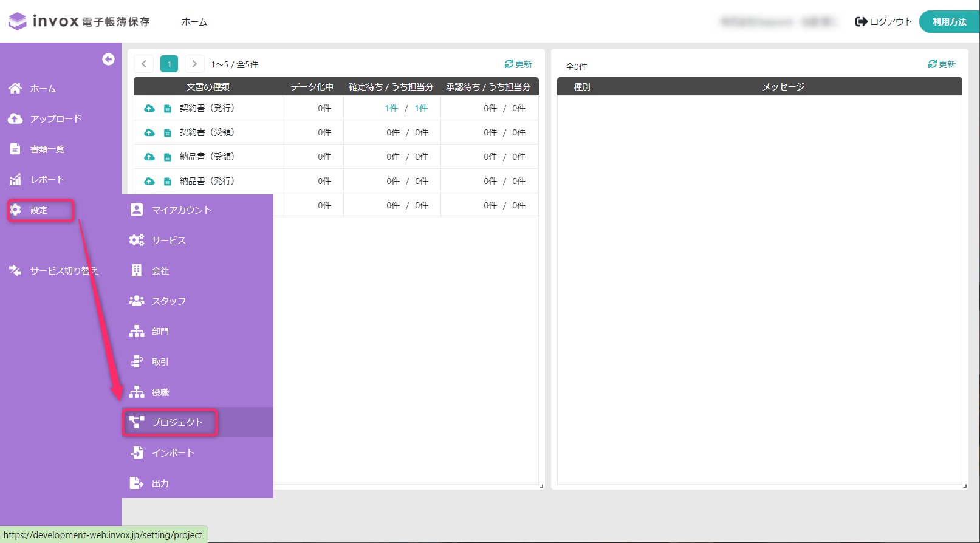Image resolution: width=980 pixels, height=543 pixels.
Task: Select page 1 in the pagination
Action: coord(169,64)
